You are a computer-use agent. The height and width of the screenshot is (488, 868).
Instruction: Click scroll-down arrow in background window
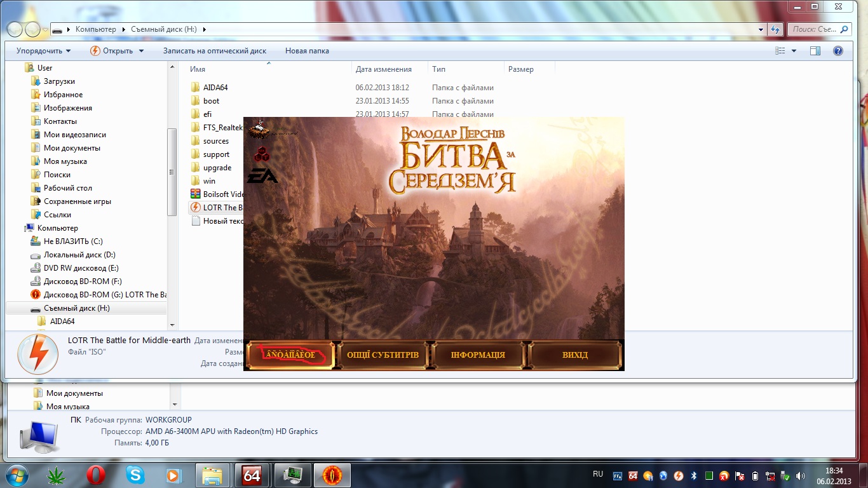click(175, 404)
